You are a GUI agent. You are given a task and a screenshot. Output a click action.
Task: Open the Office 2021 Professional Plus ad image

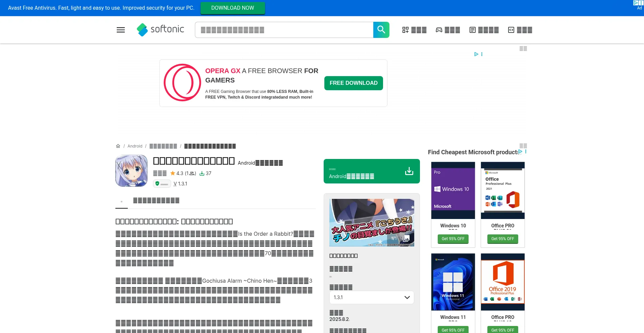click(x=502, y=190)
